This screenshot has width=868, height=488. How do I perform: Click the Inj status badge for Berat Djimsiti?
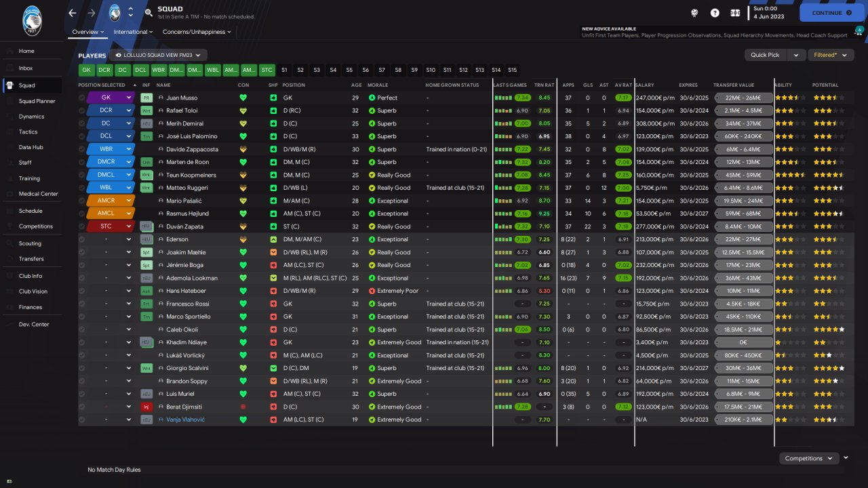(x=146, y=407)
